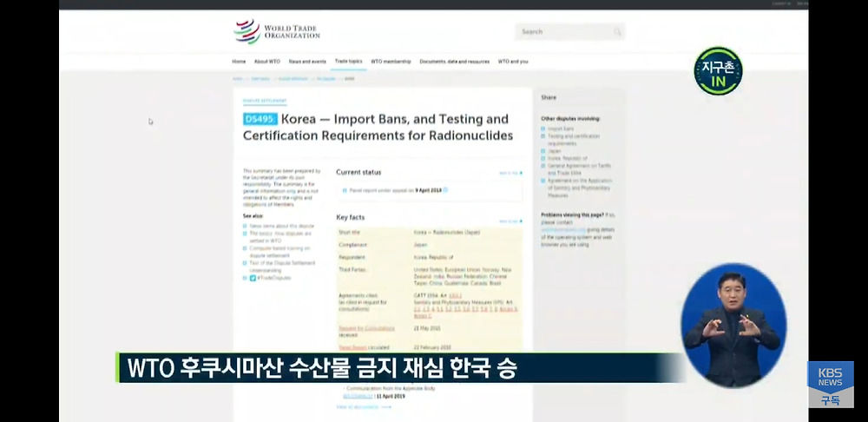The width and height of the screenshot is (868, 422).
Task: Click back to top beside Current status
Action: coord(510,173)
